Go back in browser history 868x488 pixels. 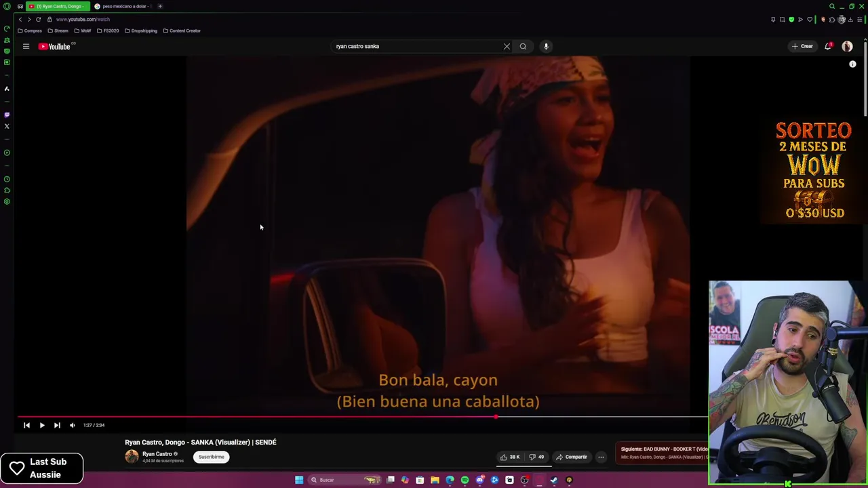coord(20,19)
